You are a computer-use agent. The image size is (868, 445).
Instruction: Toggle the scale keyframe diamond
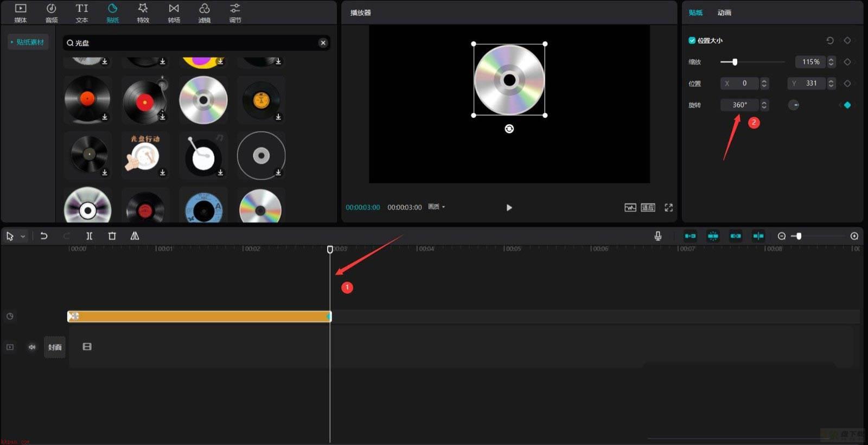(847, 62)
